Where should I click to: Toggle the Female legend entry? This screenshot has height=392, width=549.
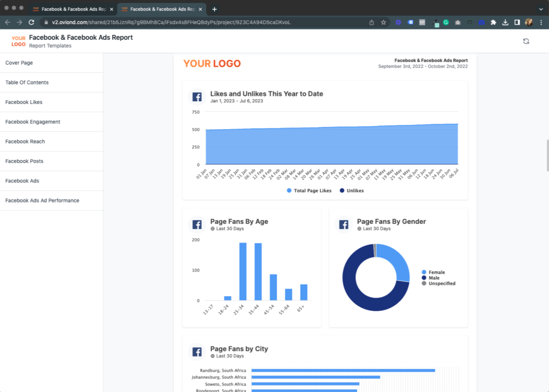click(433, 272)
